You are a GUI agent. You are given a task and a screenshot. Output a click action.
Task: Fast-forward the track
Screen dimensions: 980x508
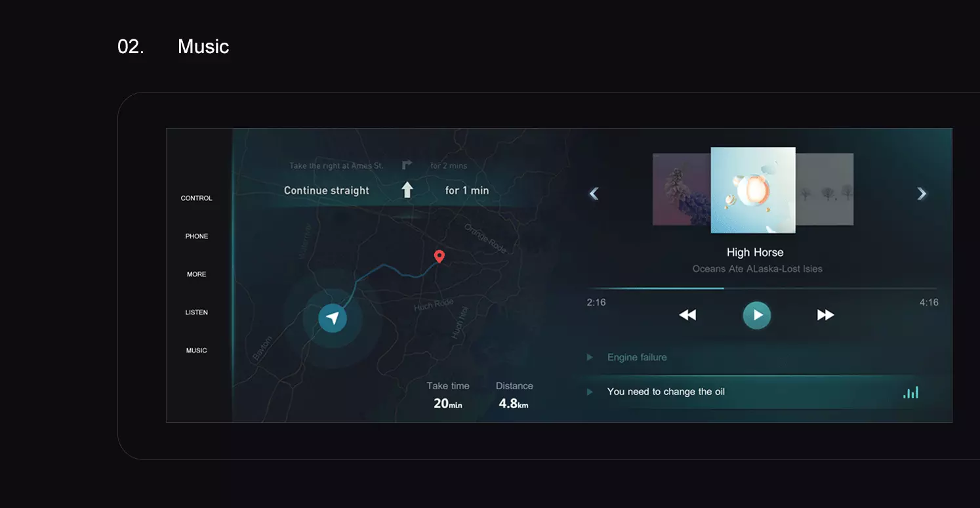pos(825,315)
